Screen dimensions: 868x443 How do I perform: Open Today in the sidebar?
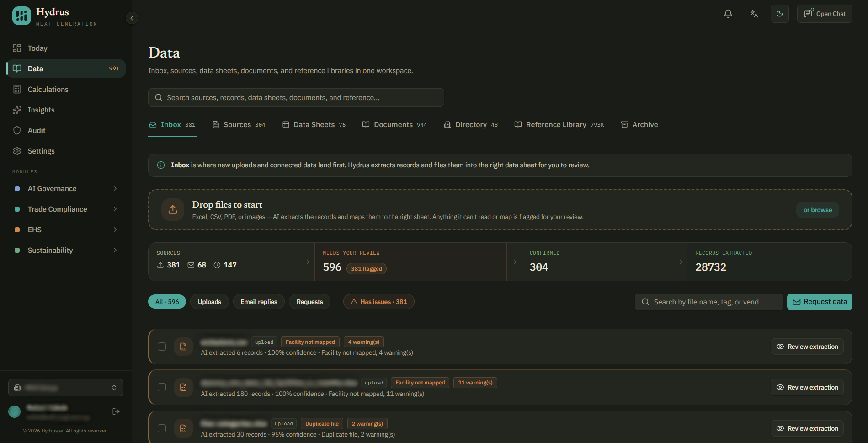pyautogui.click(x=66, y=48)
